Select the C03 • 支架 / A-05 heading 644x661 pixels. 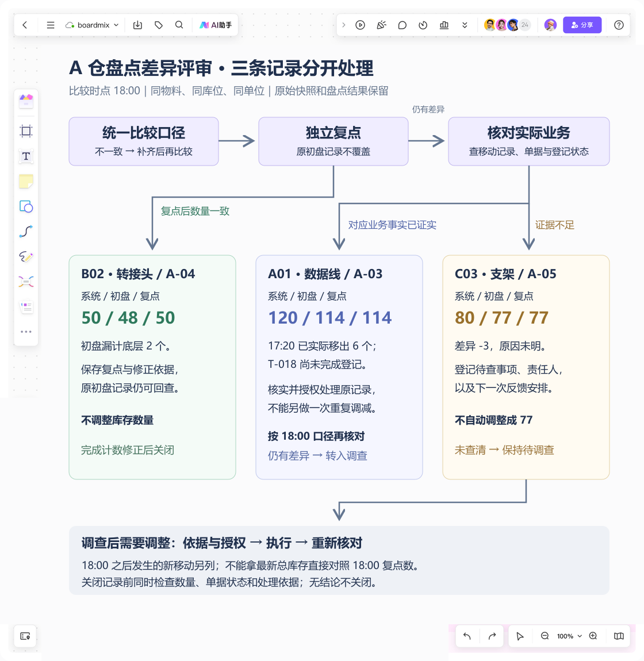505,274
